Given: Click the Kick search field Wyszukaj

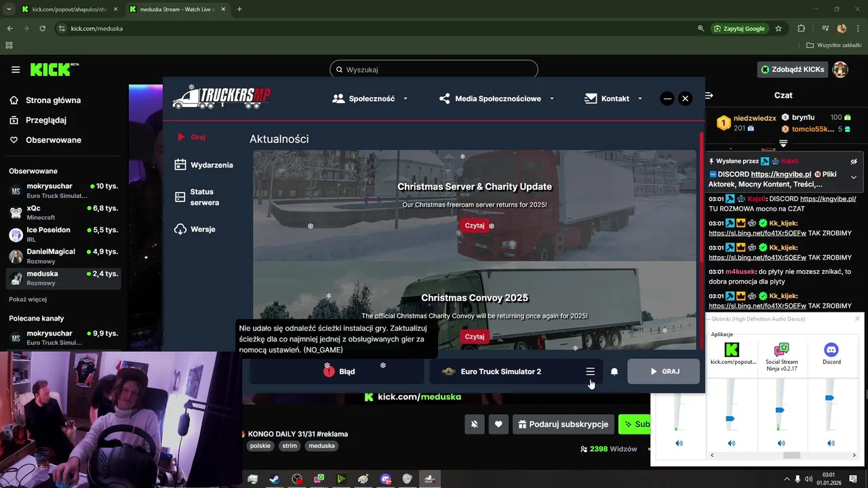Looking at the screenshot, I should (x=434, y=70).
